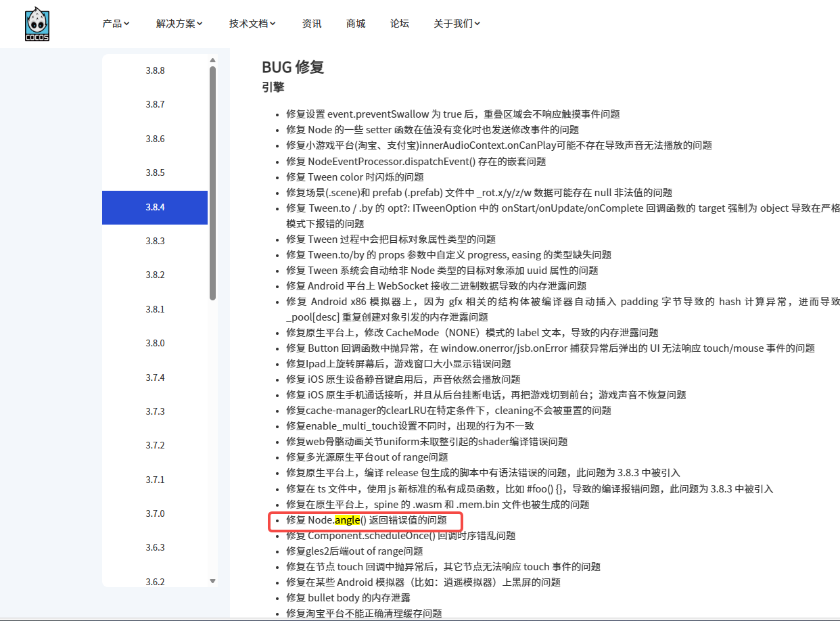This screenshot has height=621, width=840.
Task: Click the Tween color 时闪烁 line
Action: click(x=355, y=177)
